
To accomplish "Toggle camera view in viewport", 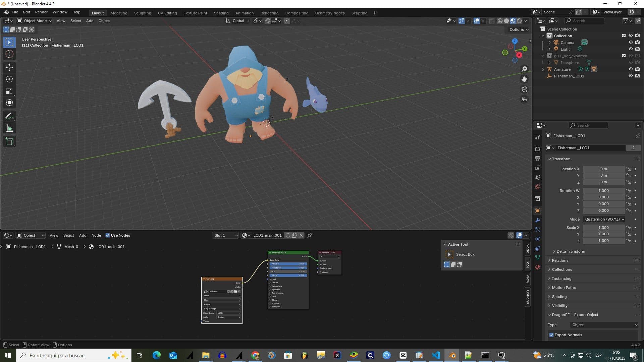I will point(524,89).
